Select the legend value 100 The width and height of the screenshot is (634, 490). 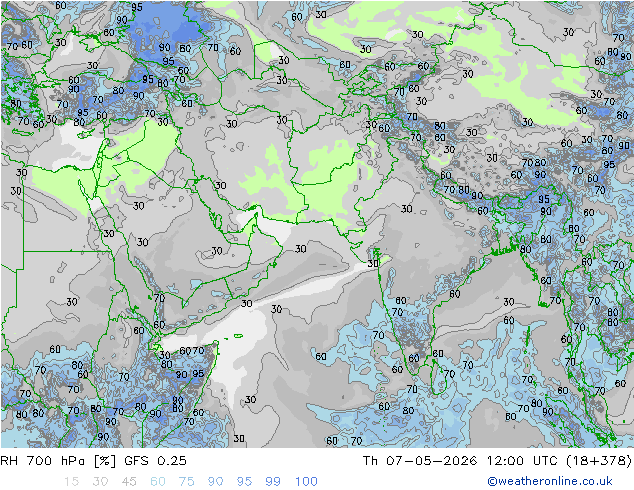coord(306,482)
